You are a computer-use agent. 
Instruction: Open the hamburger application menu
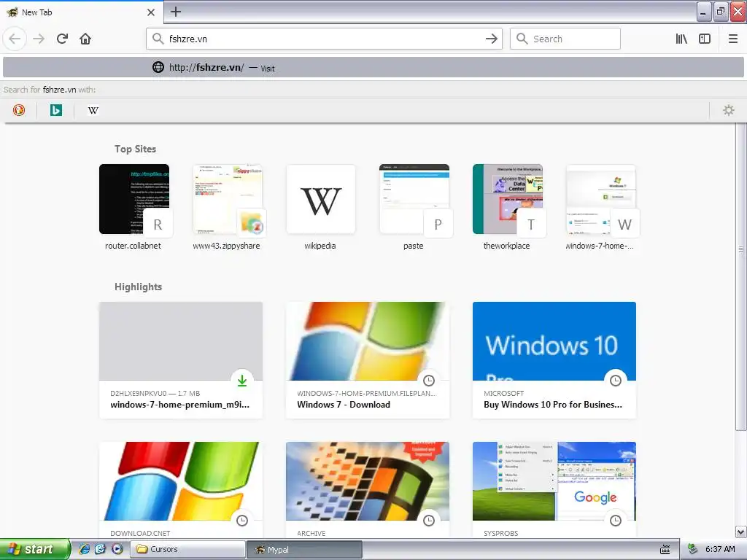coord(733,39)
